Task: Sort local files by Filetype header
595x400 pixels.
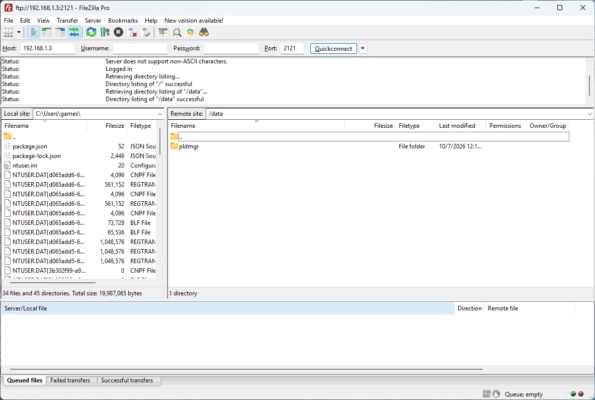Action: tap(142, 126)
